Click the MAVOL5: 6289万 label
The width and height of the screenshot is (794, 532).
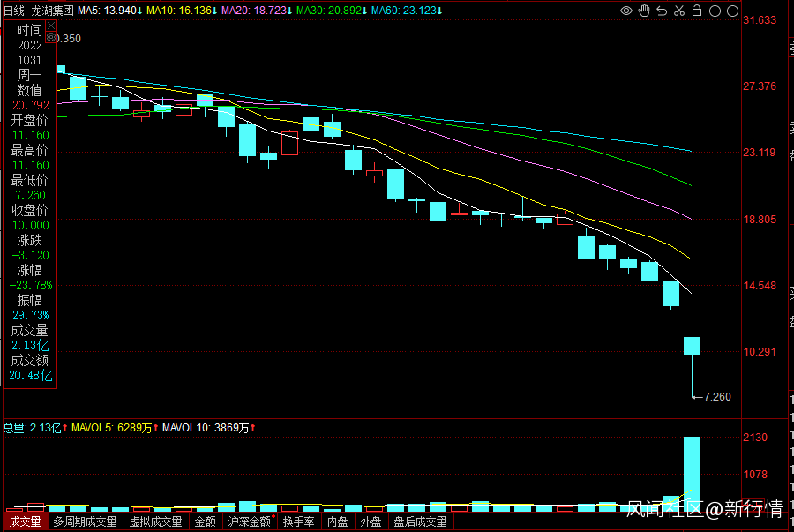click(115, 428)
